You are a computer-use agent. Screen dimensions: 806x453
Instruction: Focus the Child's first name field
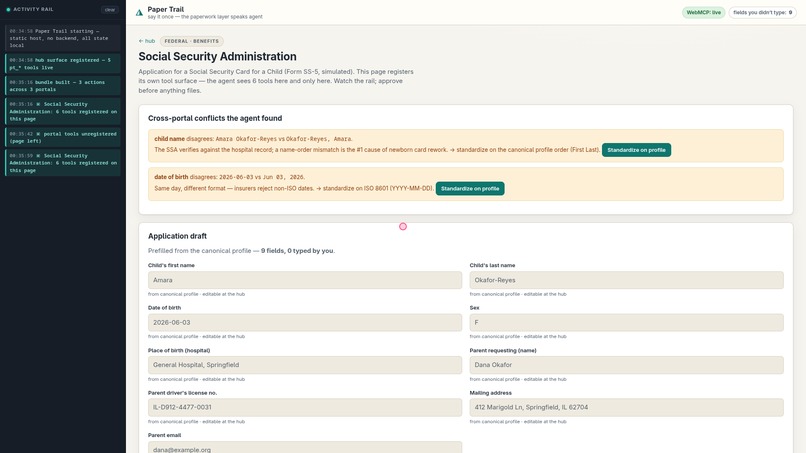coord(305,280)
